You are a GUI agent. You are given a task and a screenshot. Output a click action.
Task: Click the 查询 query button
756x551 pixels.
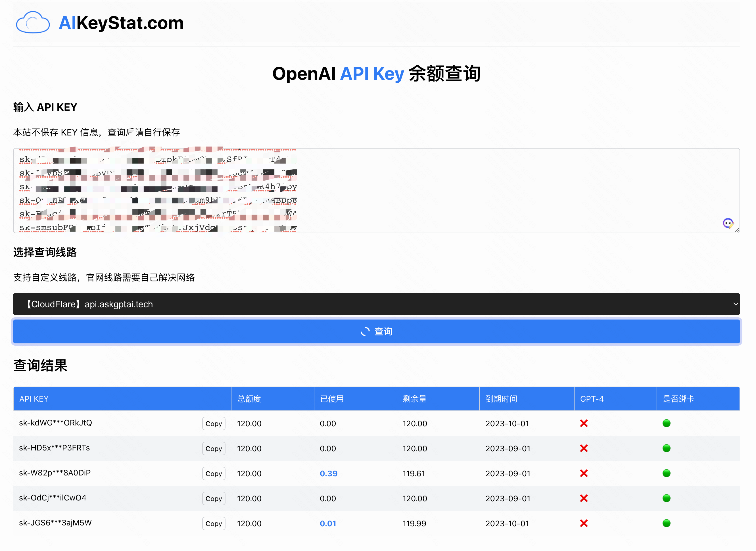[x=376, y=331]
